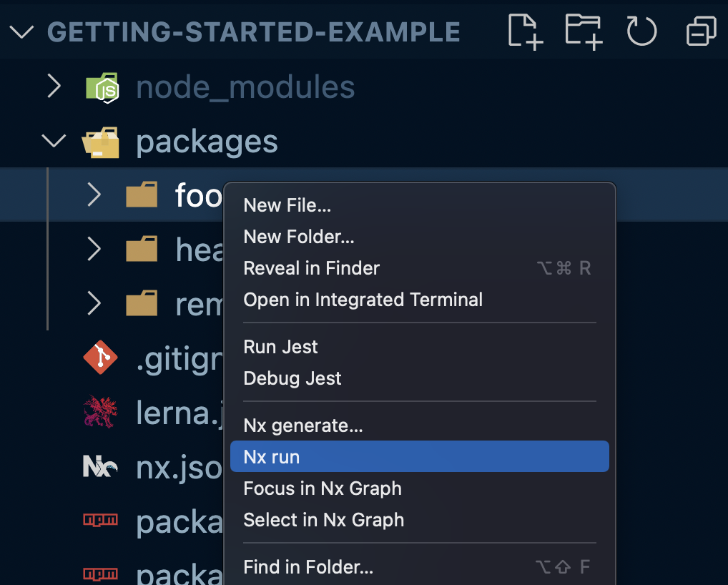Click the .gitignore git icon
The height and width of the screenshot is (585, 728).
pyautogui.click(x=100, y=358)
